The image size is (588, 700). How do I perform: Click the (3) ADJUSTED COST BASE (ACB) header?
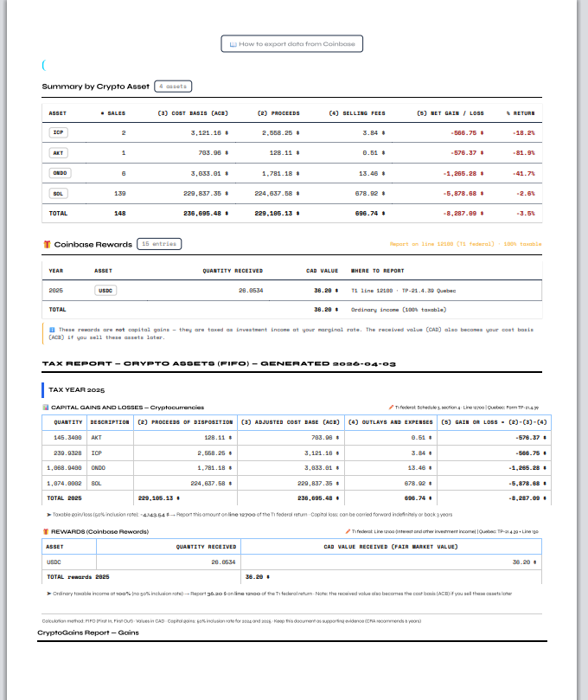click(290, 422)
